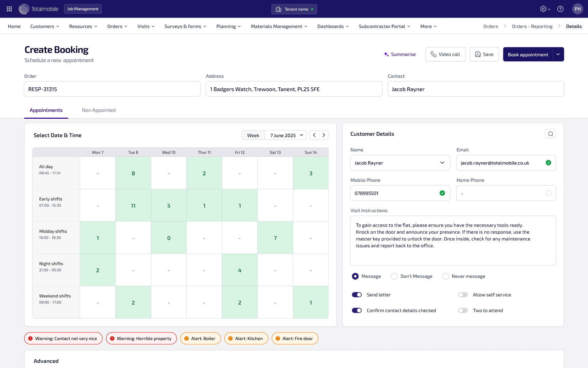Click the search icon in Customer Details
The height and width of the screenshot is (368, 588).
coord(550,134)
